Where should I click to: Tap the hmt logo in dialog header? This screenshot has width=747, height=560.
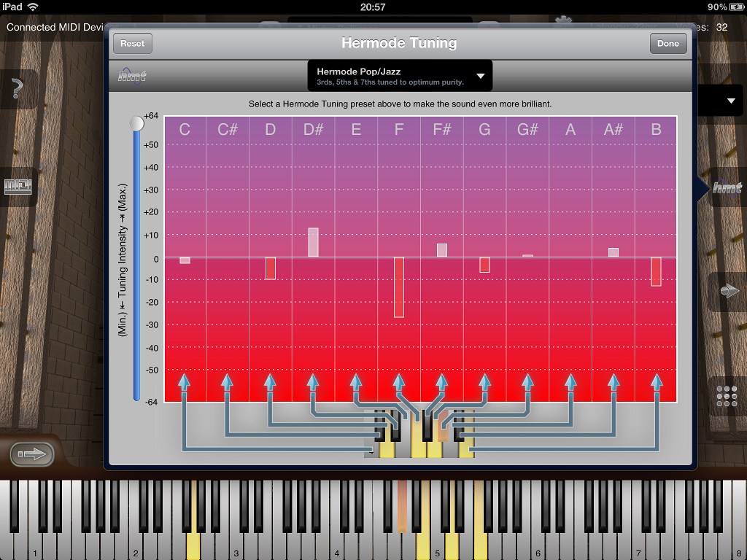pyautogui.click(x=132, y=75)
